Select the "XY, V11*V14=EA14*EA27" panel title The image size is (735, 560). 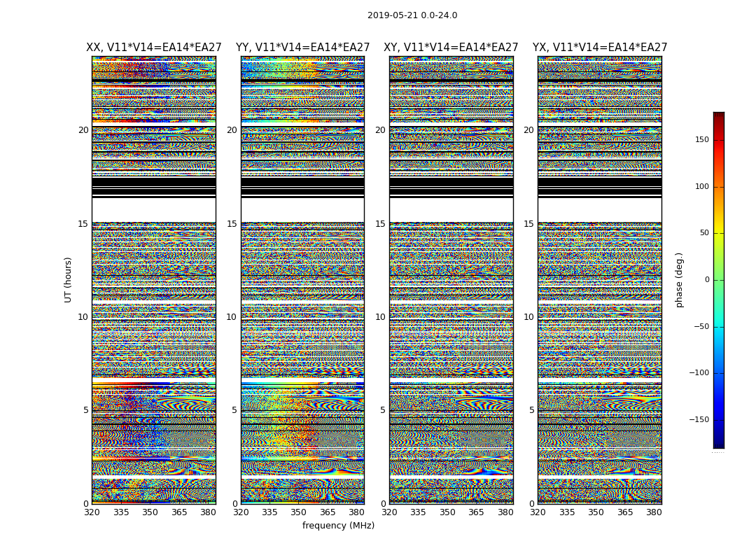coord(451,48)
